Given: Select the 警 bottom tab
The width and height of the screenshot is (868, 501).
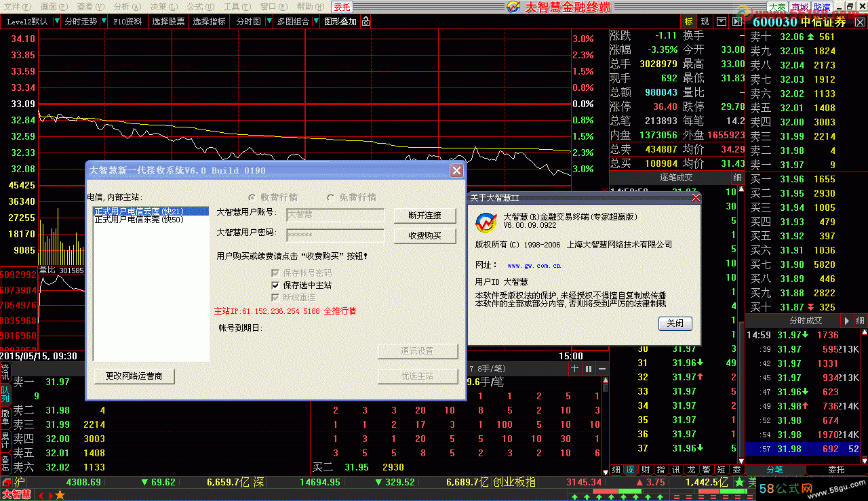Looking at the screenshot, I should 705,469.
